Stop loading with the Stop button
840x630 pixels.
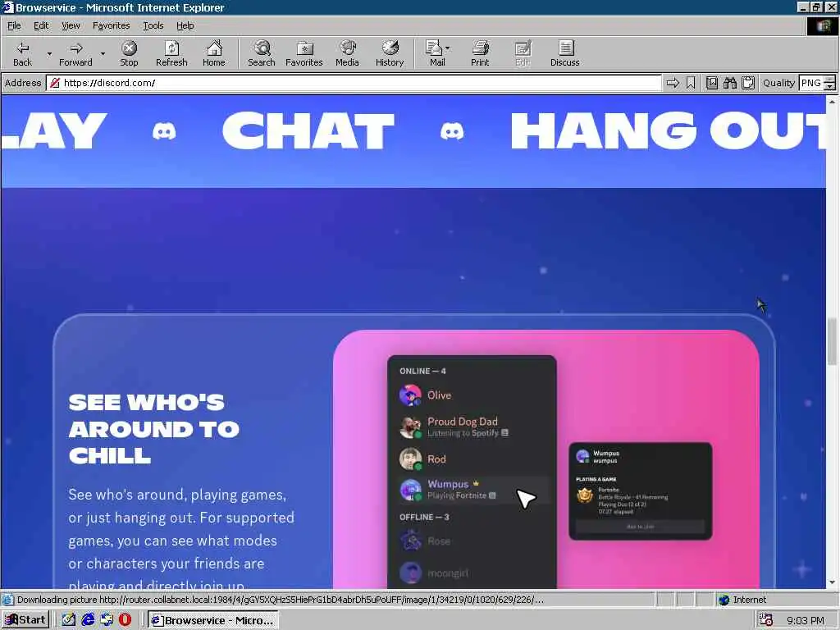pos(129,53)
